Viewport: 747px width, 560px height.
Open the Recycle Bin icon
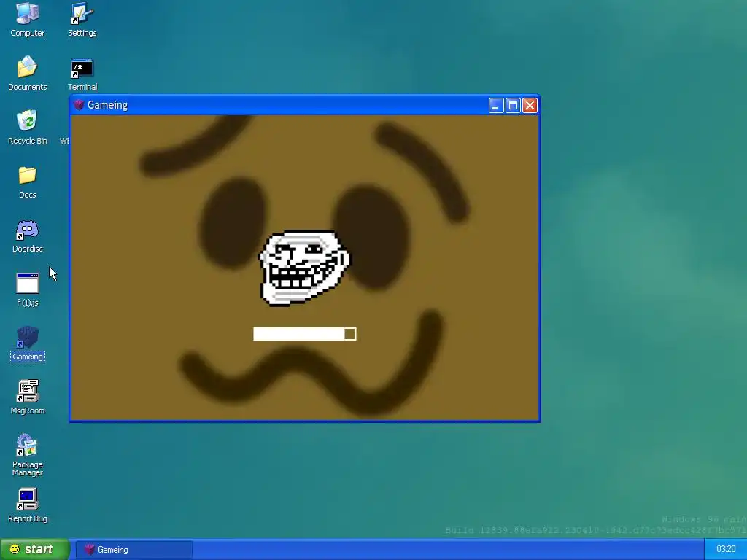click(x=27, y=127)
